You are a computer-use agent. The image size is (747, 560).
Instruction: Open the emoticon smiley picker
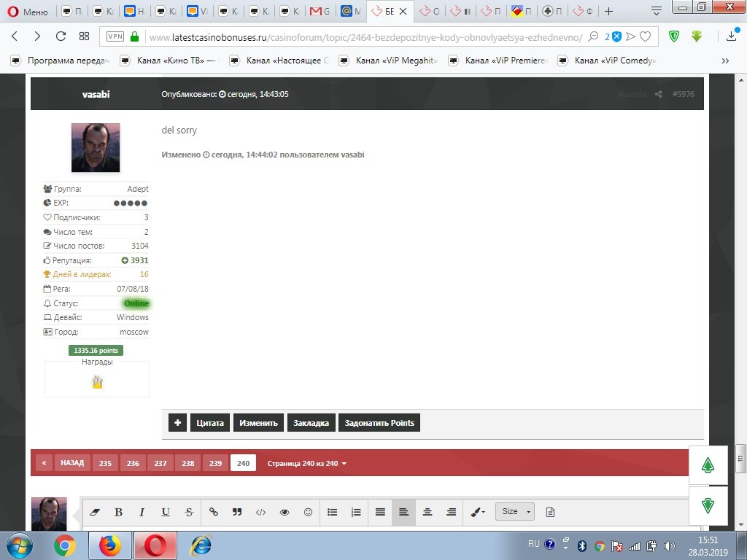pos(308,512)
